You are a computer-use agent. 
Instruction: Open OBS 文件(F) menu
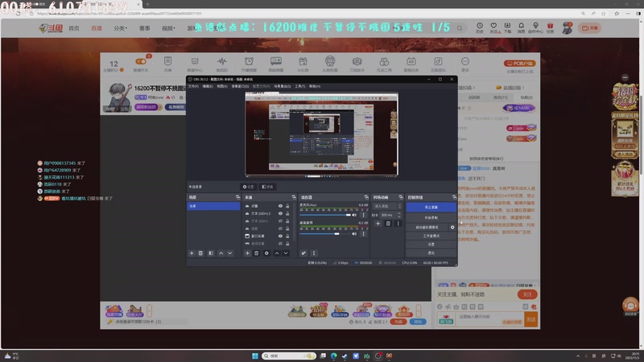point(193,86)
